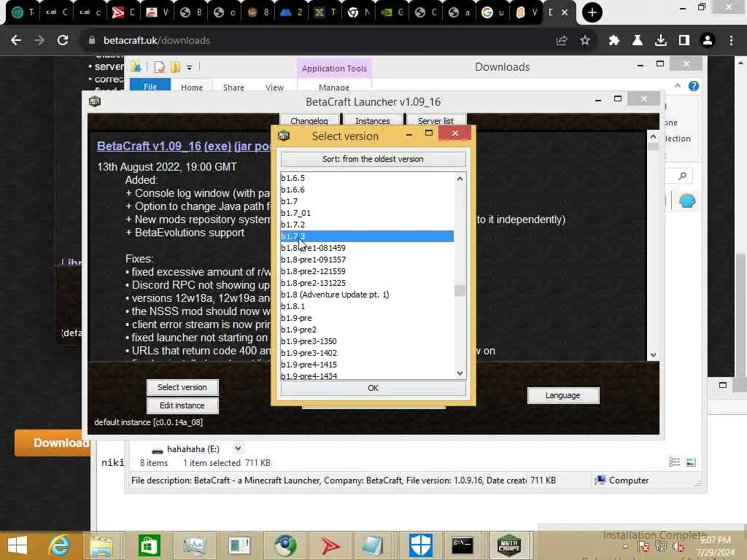This screenshot has height=560, width=747.
Task: Open the Instances tab in launcher
Action: pyautogui.click(x=373, y=120)
